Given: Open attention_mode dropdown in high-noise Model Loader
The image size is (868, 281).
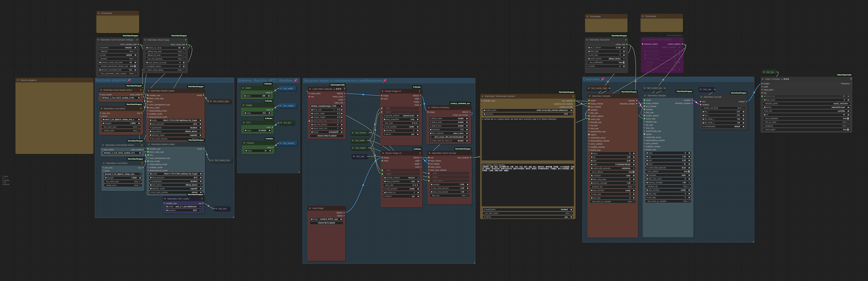Looking at the screenshot, I should (176, 135).
